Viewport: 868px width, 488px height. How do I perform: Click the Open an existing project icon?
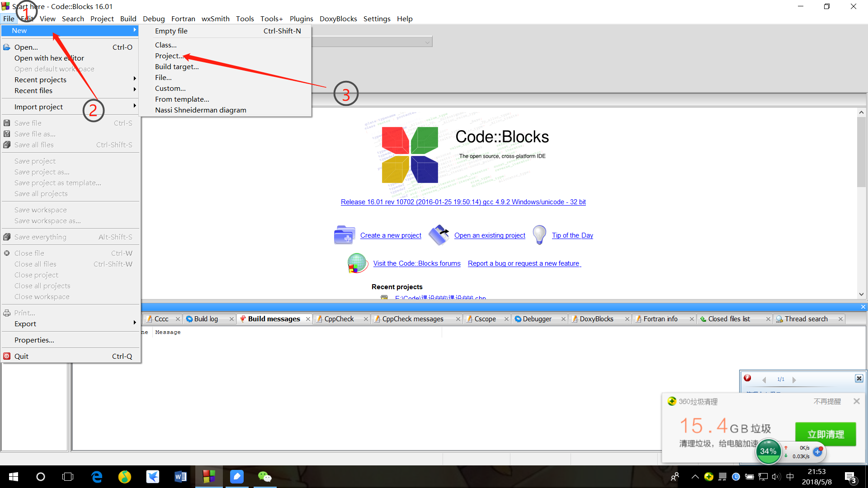(439, 235)
